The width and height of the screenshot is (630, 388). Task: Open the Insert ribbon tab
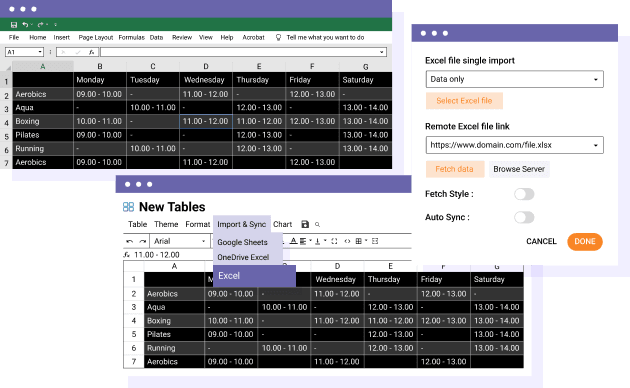(x=61, y=37)
